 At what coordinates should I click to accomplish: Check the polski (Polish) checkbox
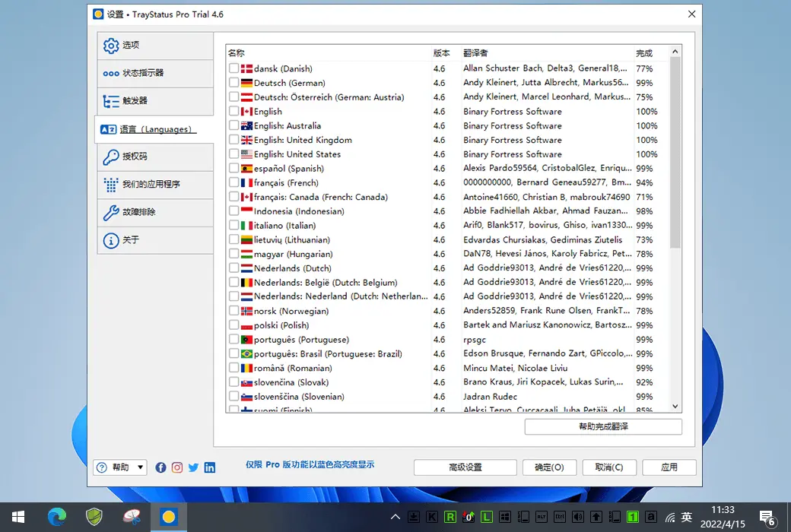[233, 325]
